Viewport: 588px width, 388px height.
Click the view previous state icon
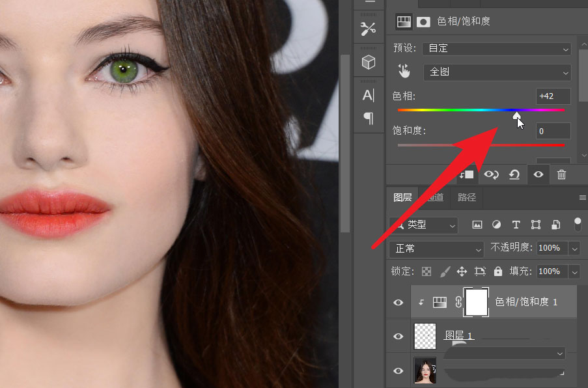point(491,174)
